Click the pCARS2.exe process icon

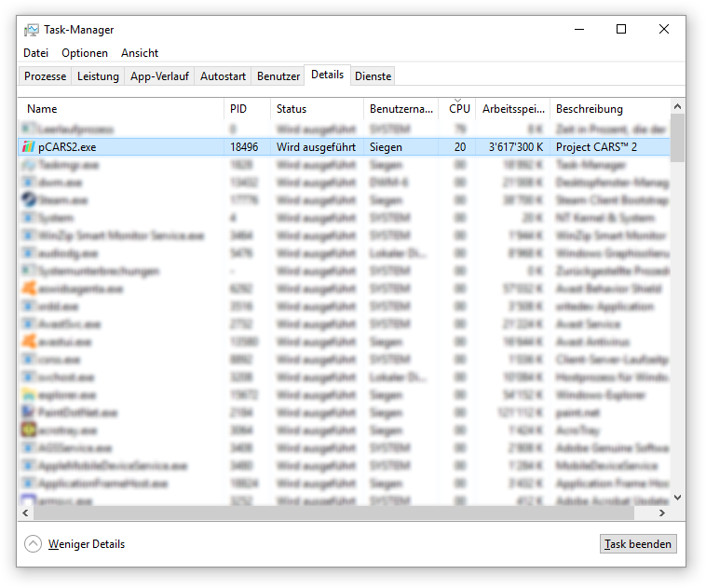point(28,147)
